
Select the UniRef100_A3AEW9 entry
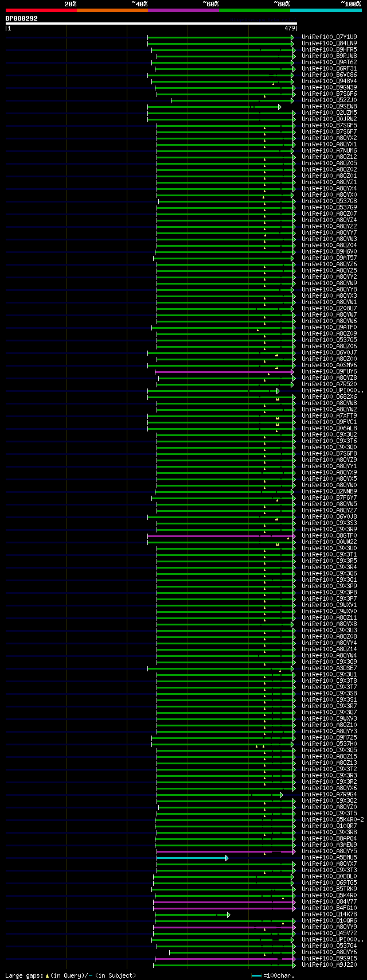tap(329, 845)
